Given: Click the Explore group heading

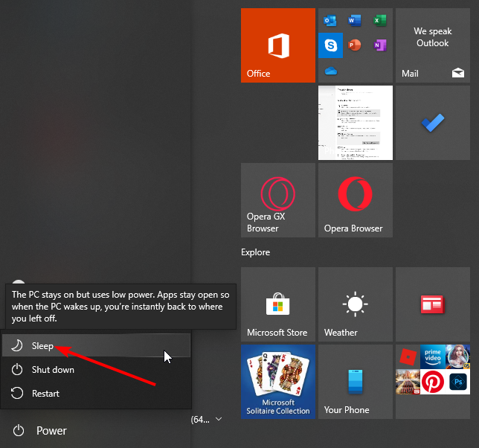Looking at the screenshot, I should (255, 252).
